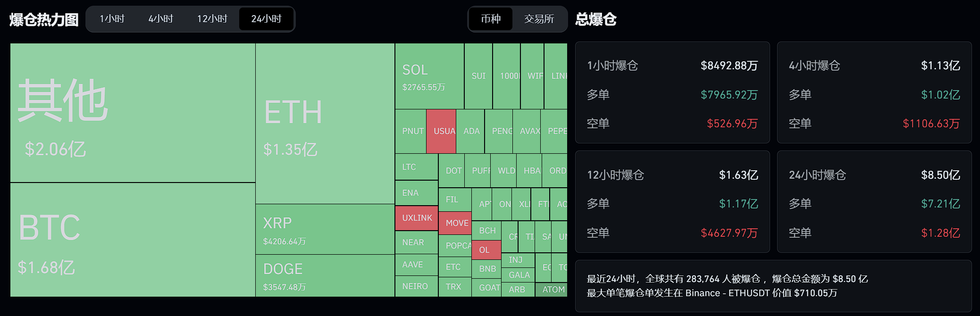Viewport: 980px width, 316px height.
Task: Click the 4小时爆仓 summary card
Action: (x=874, y=92)
